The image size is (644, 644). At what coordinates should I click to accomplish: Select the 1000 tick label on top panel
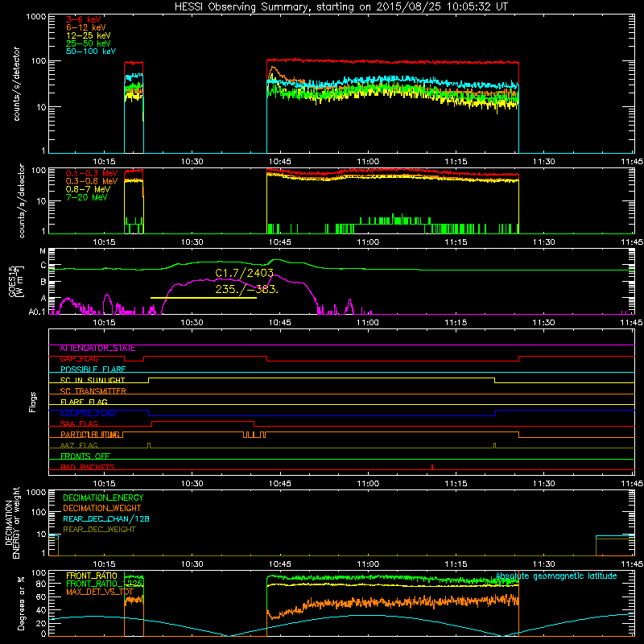[x=35, y=17]
